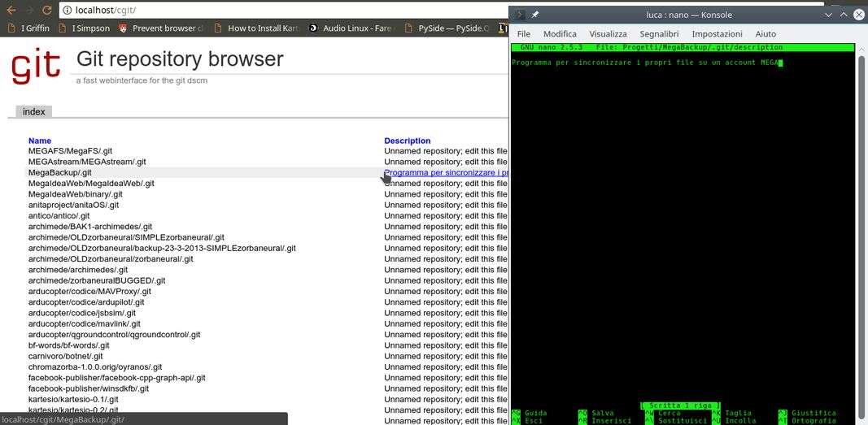The width and height of the screenshot is (868, 425).
Task: Click the browser back arrow
Action: point(9,11)
